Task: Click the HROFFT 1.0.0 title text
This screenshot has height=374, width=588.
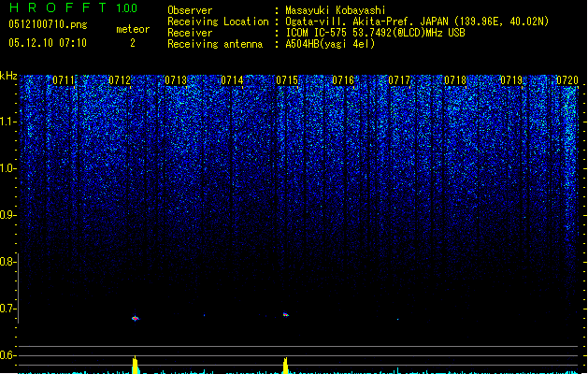Action: 74,7
